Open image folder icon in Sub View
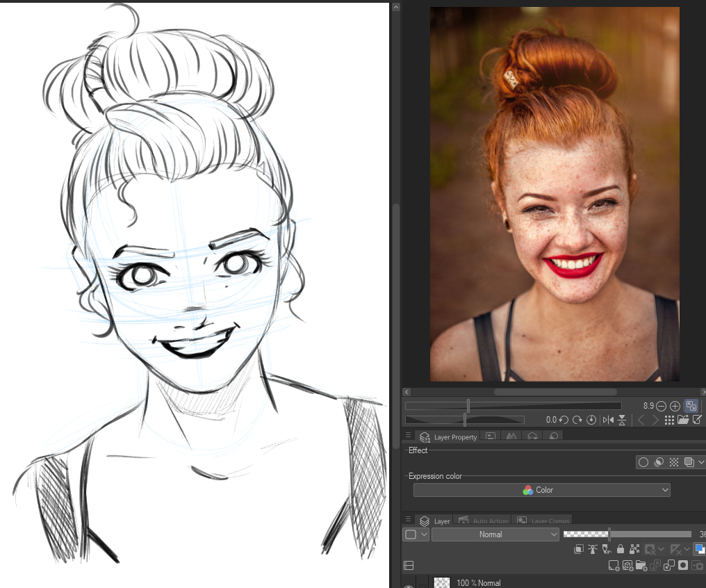706x588 pixels. 683,420
